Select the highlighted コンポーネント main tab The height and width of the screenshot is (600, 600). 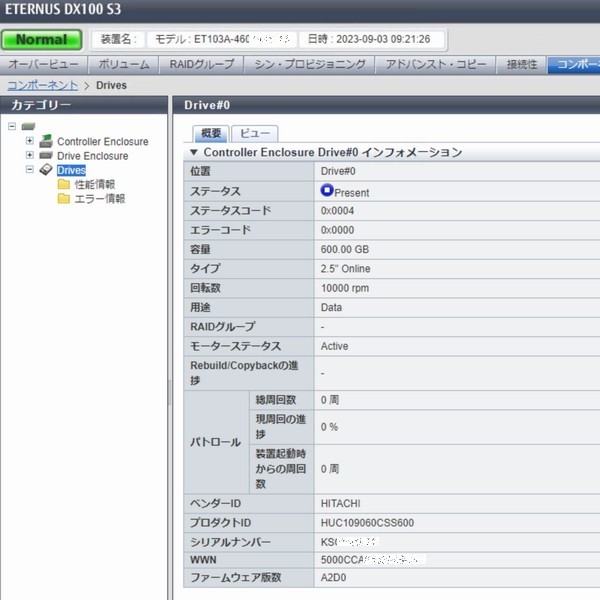[x=574, y=64]
